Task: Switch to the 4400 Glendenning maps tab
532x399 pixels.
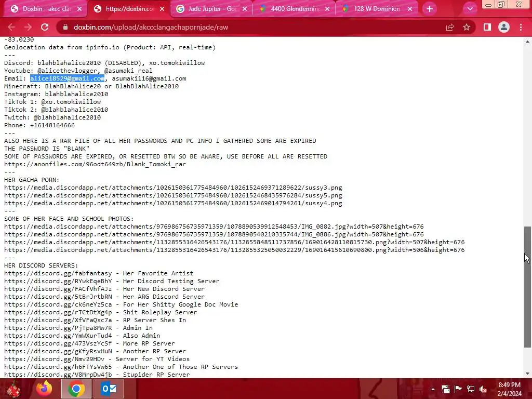Action: 294,9
